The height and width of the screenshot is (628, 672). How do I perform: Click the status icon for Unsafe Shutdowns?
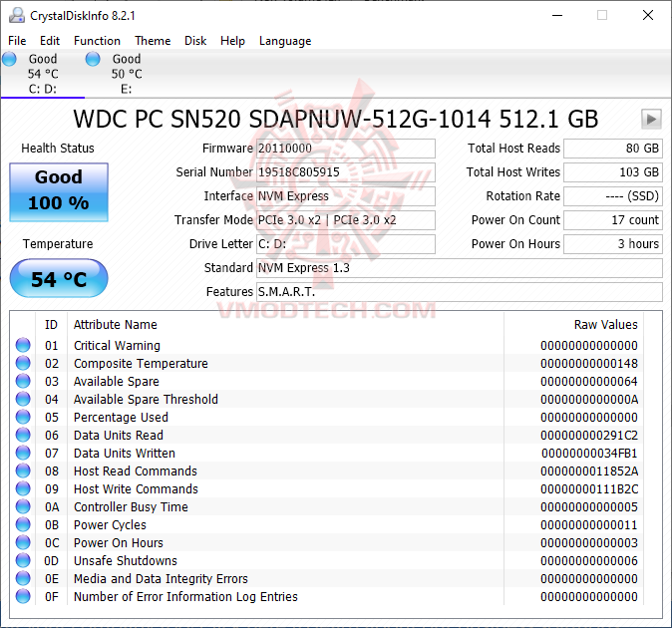23,560
